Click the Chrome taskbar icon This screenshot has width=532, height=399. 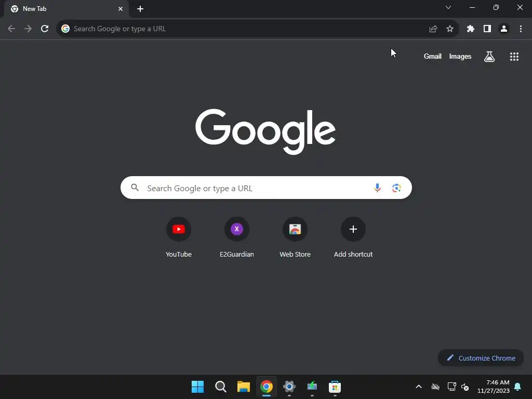coord(267,387)
